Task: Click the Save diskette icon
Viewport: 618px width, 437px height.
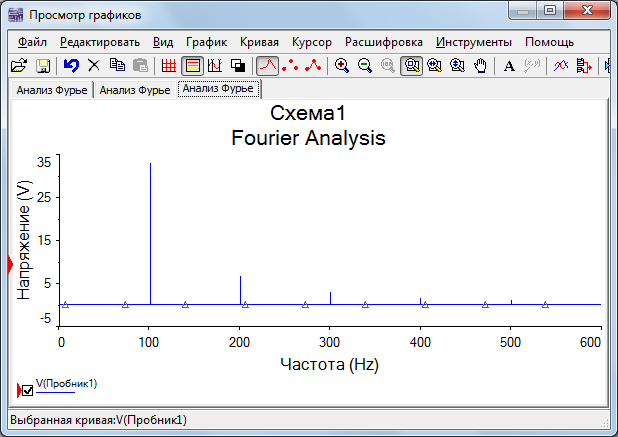Action: tap(43, 65)
